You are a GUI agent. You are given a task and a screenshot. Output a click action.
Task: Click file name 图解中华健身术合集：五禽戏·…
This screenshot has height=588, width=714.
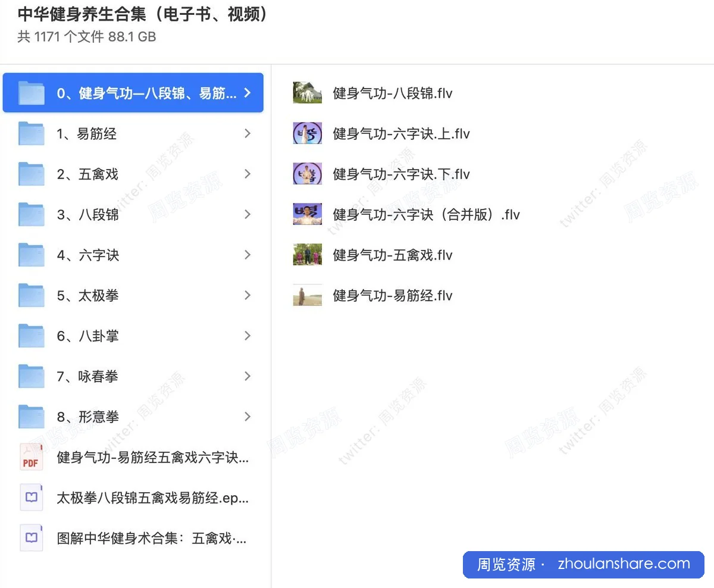tap(152, 539)
